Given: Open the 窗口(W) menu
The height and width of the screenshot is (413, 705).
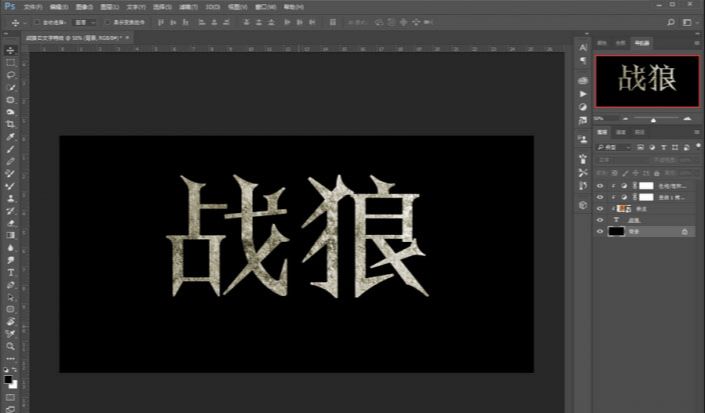Looking at the screenshot, I should coord(265,7).
